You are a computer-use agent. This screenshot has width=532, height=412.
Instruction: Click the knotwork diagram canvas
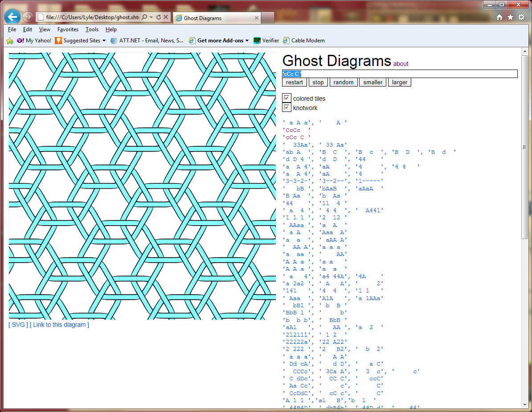142,186
